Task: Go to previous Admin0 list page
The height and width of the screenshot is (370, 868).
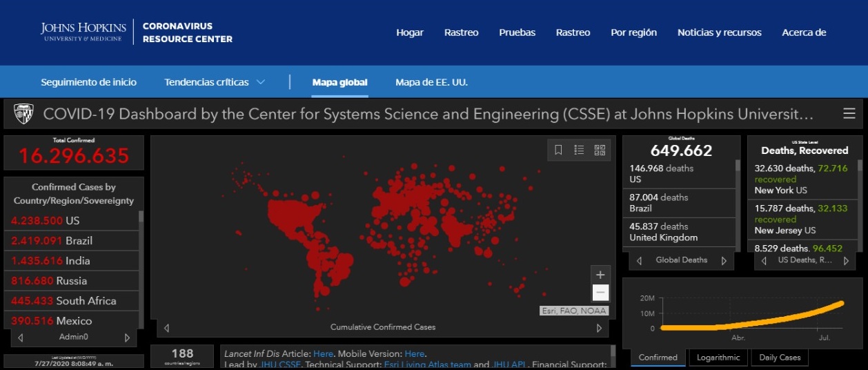Action: click(x=21, y=338)
